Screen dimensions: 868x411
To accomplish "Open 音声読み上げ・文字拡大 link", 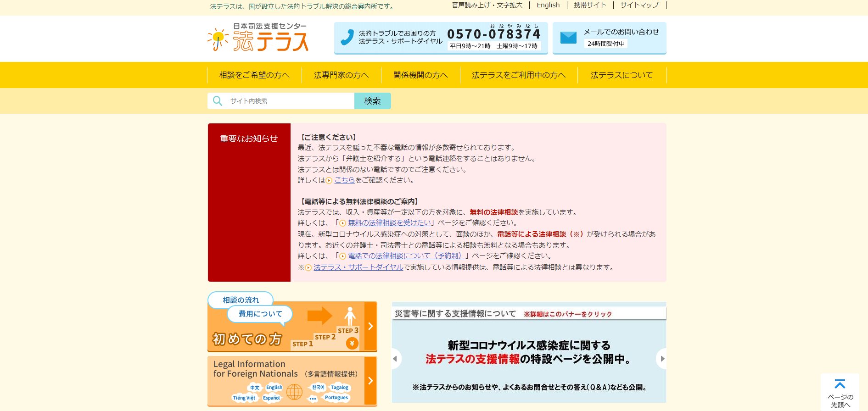I will 487,5.
